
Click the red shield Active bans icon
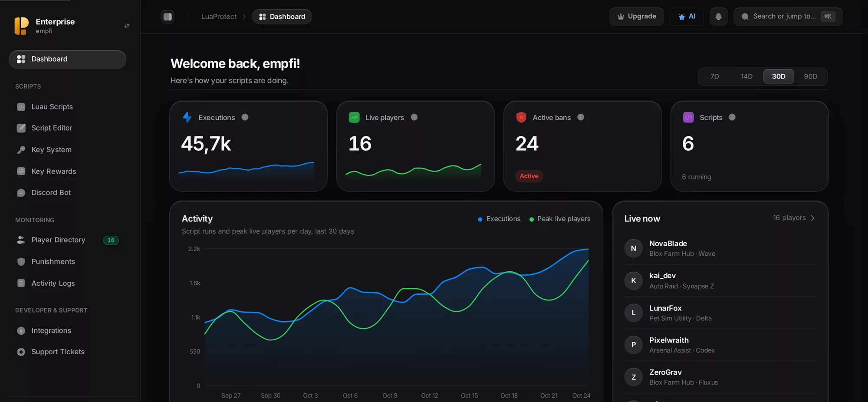point(521,117)
